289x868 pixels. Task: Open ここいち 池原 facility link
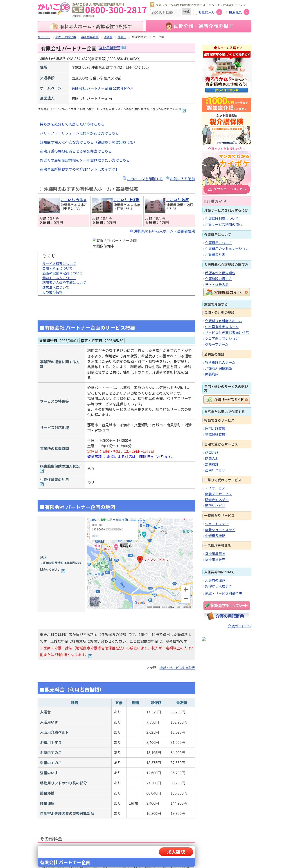tap(178, 200)
